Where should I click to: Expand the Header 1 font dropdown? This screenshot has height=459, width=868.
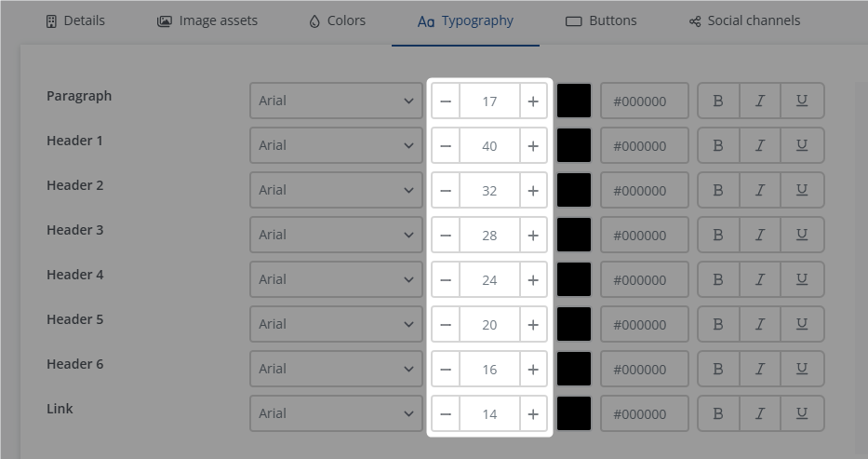pyautogui.click(x=336, y=145)
